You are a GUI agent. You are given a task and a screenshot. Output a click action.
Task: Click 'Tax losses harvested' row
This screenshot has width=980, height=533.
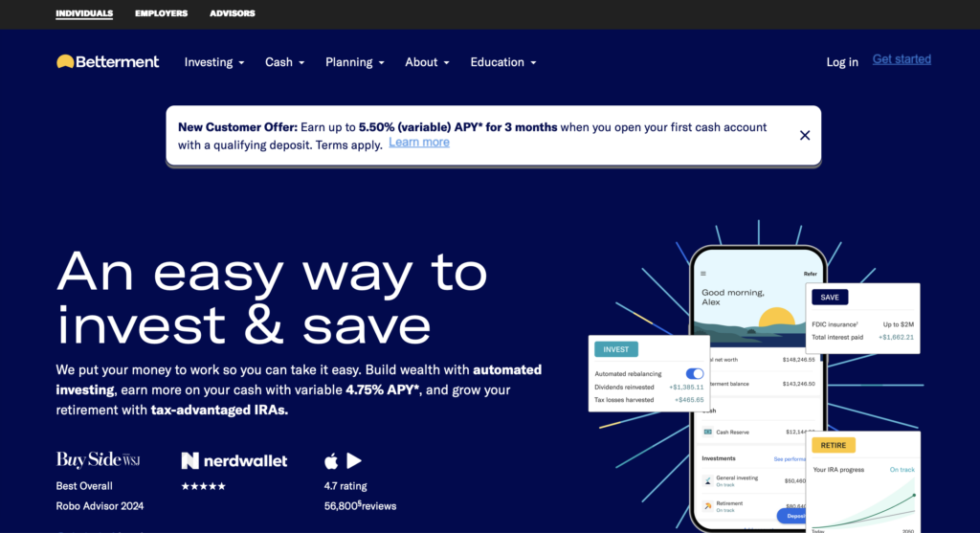click(x=649, y=400)
